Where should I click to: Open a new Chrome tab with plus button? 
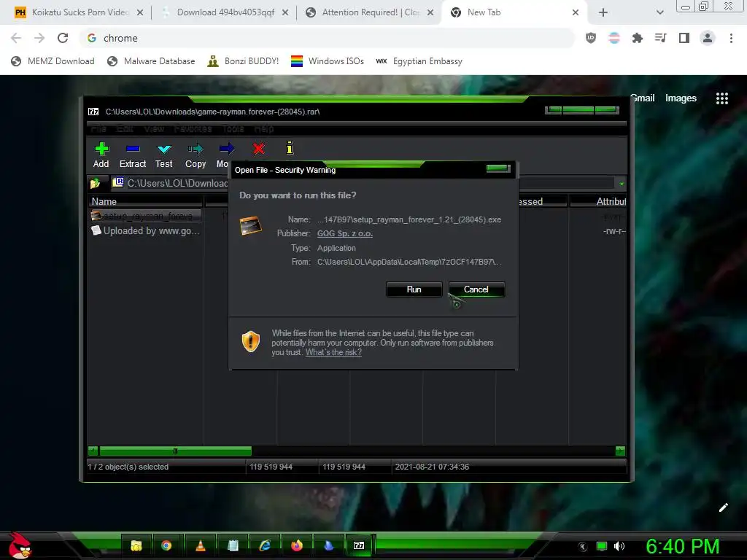pyautogui.click(x=603, y=12)
